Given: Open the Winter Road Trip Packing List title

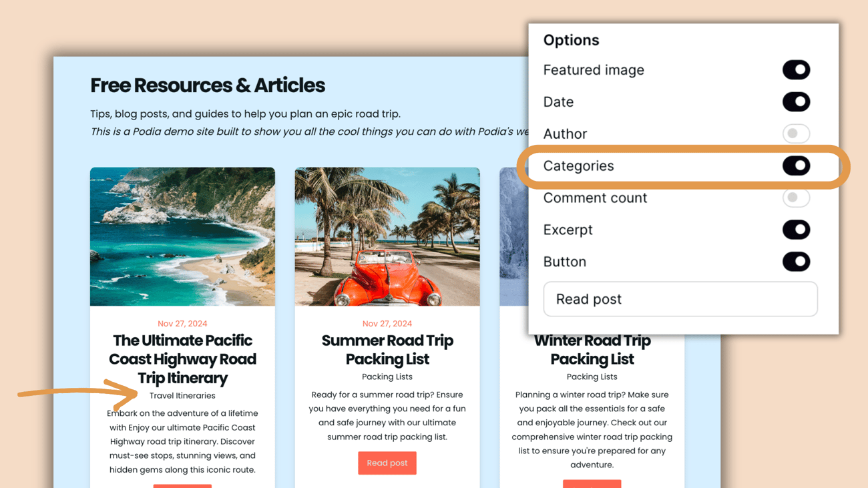Looking at the screenshot, I should click(x=592, y=350).
